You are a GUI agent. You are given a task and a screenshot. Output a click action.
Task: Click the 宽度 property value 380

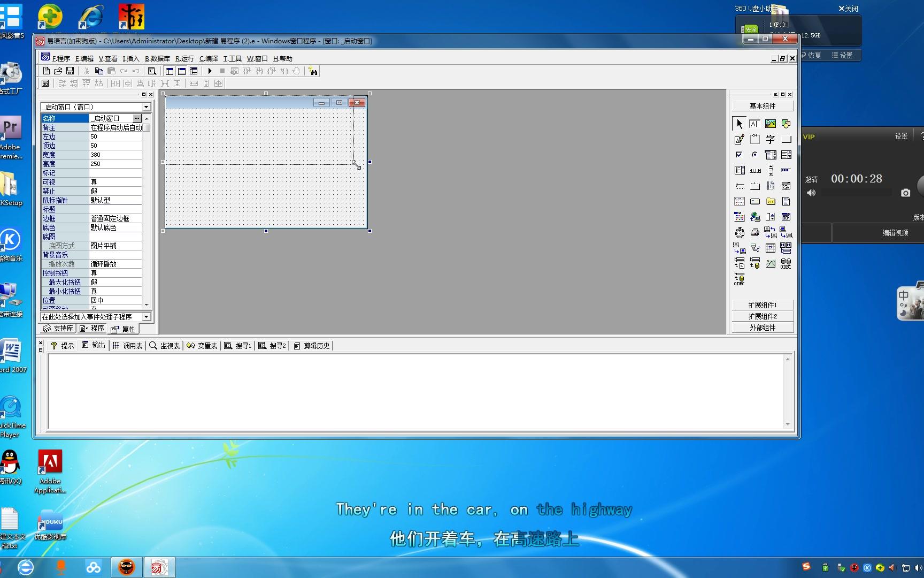(x=115, y=155)
